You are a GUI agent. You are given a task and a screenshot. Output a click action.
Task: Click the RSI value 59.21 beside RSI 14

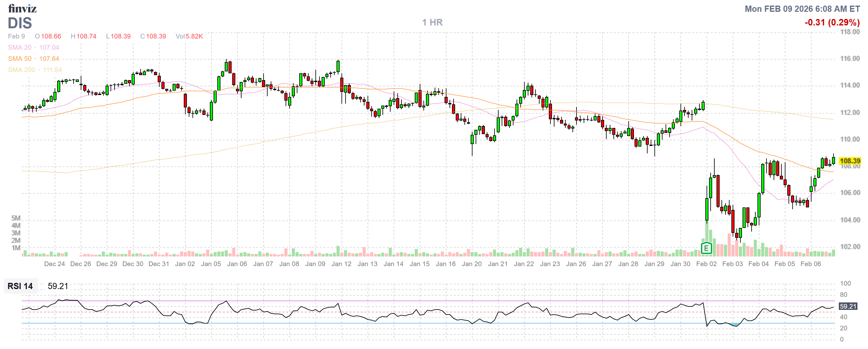click(x=58, y=286)
